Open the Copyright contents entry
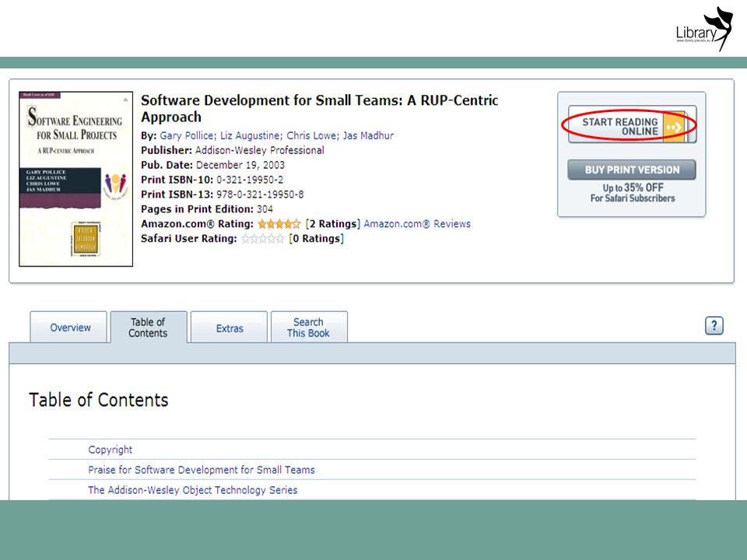 (110, 450)
